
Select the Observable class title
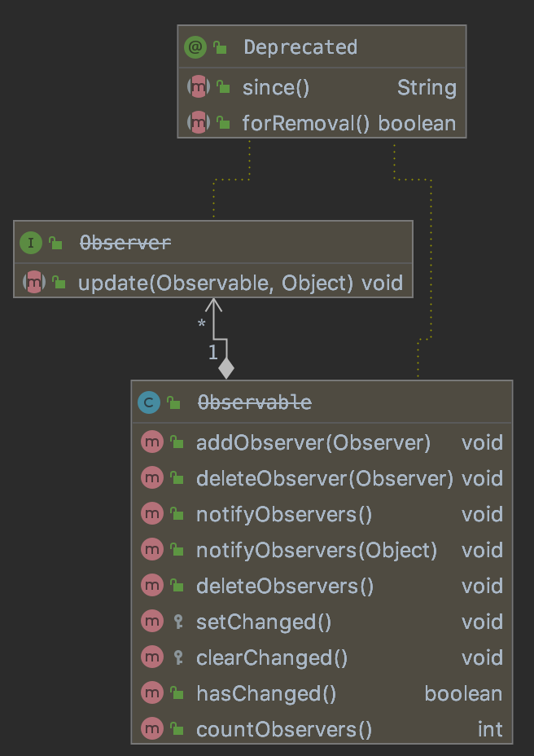253,402
